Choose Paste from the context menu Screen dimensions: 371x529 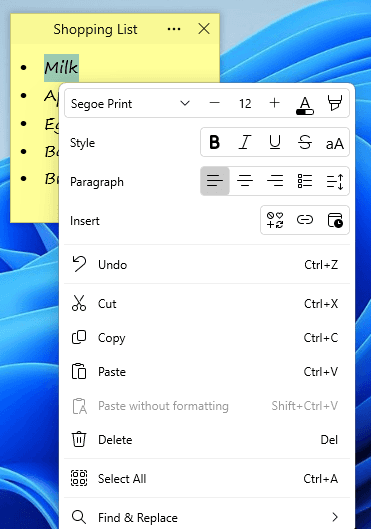point(207,372)
